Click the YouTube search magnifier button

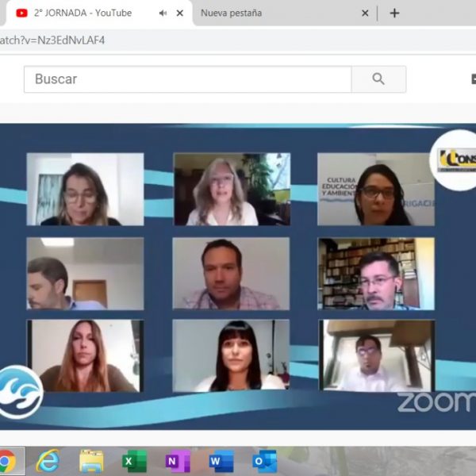(378, 79)
